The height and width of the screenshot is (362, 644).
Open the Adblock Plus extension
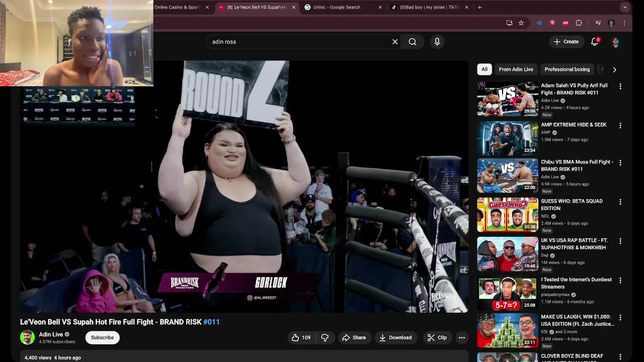(566, 23)
